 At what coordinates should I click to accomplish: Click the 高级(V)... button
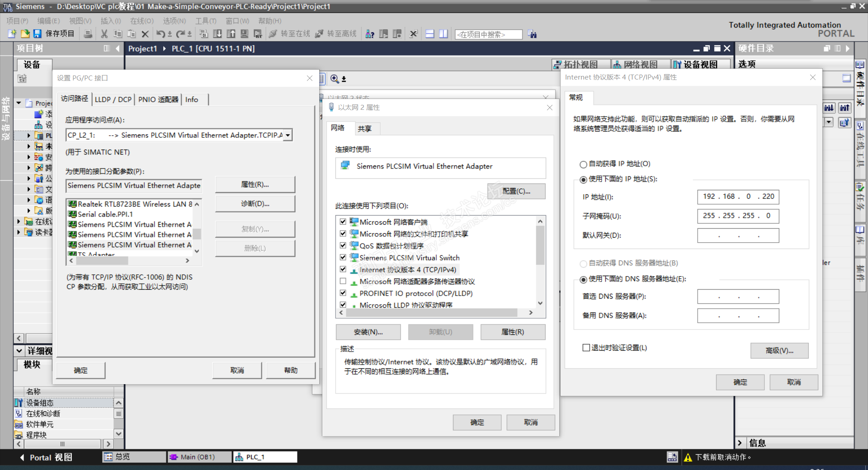pyautogui.click(x=779, y=351)
